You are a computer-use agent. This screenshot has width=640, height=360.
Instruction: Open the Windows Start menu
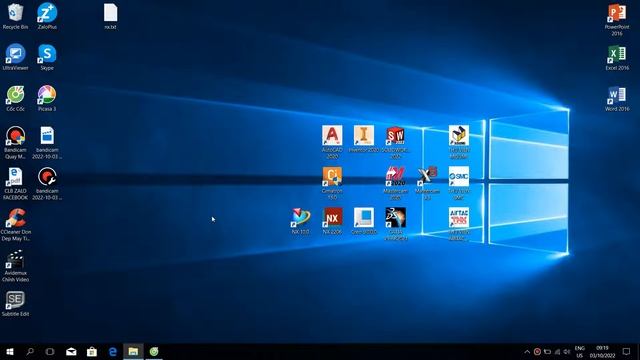10,351
